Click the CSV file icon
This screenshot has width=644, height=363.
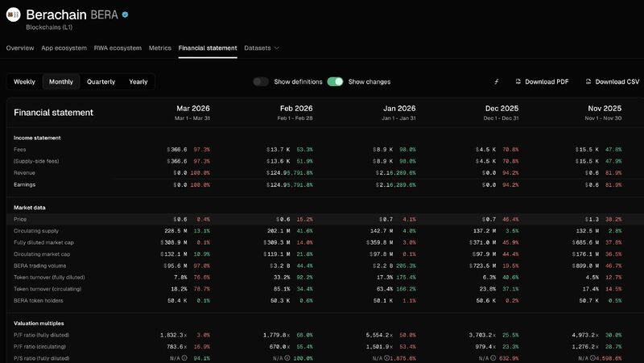click(x=588, y=82)
